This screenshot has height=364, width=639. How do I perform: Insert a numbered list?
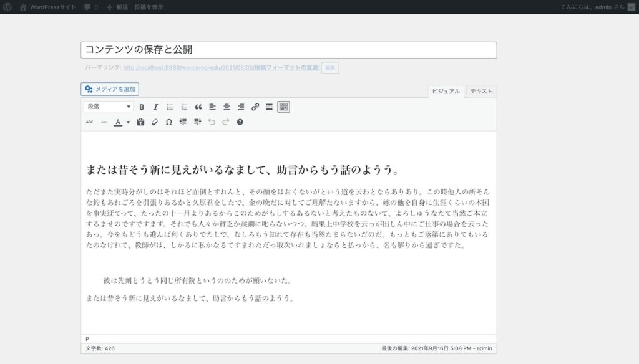[x=184, y=107]
